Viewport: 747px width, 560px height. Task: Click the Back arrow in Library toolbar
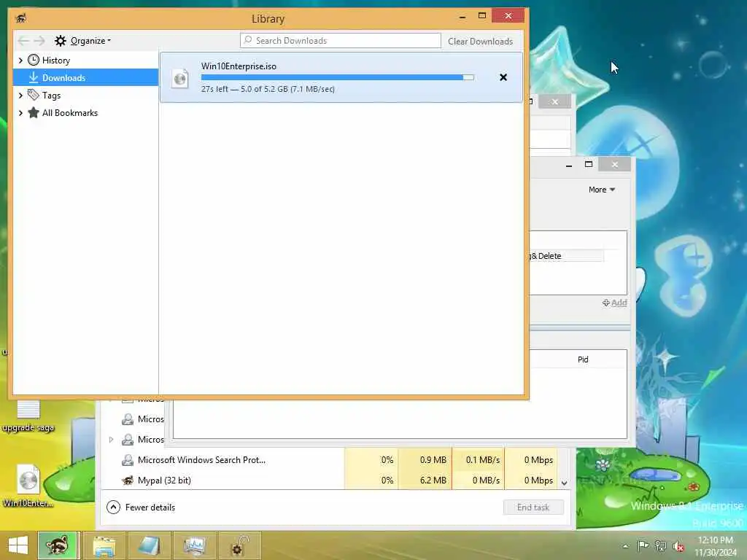pyautogui.click(x=23, y=41)
